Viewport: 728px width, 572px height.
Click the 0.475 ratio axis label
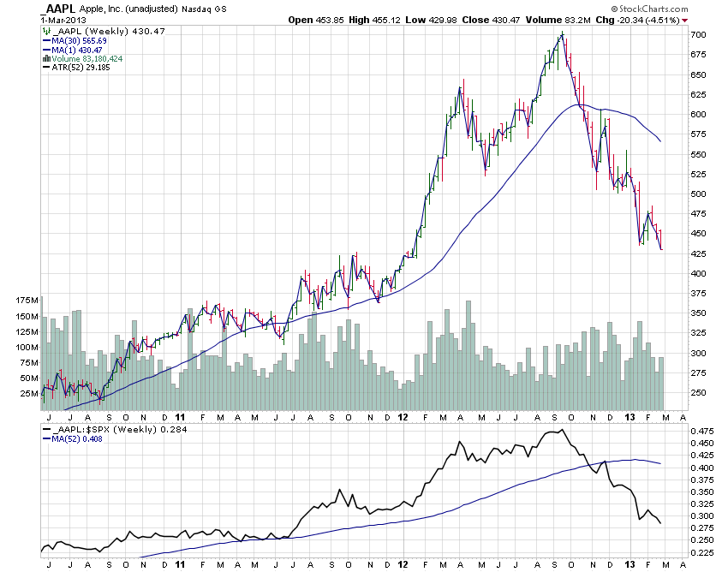pos(702,432)
